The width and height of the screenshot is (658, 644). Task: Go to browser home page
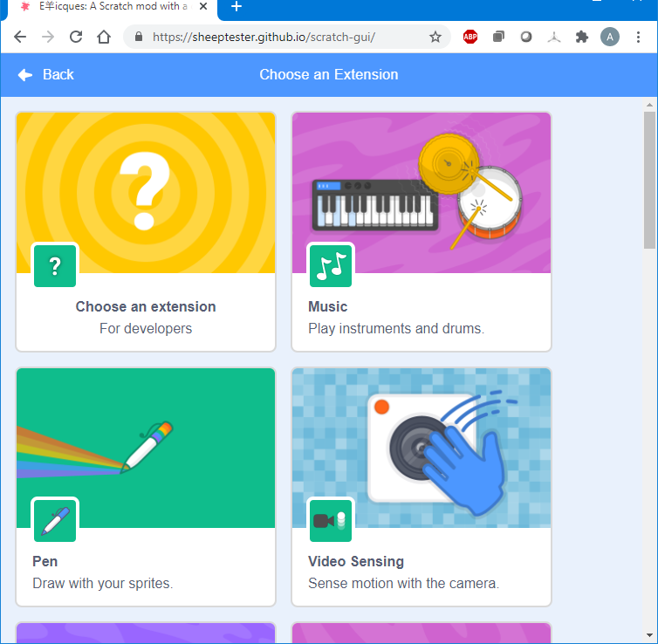(x=104, y=37)
